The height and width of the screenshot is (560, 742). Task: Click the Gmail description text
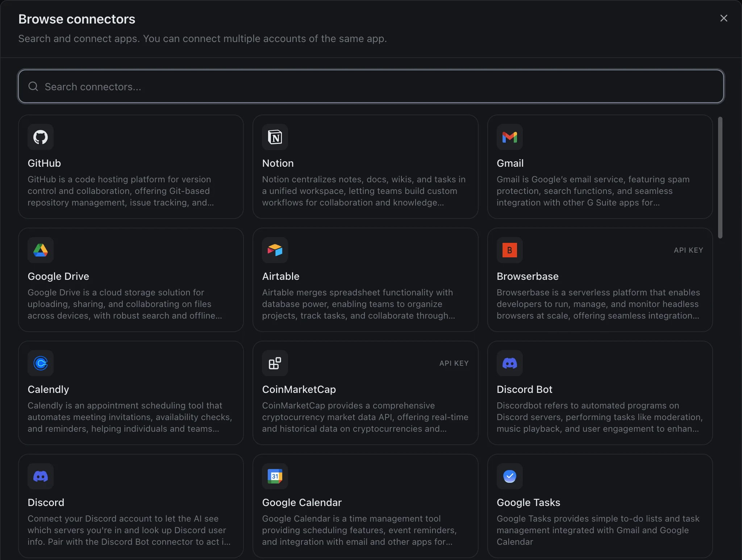point(593,191)
